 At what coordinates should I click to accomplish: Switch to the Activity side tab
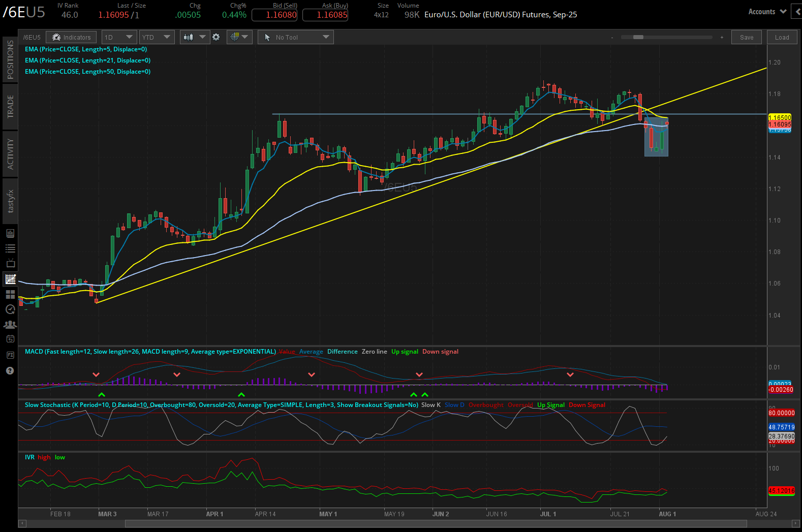click(x=10, y=153)
